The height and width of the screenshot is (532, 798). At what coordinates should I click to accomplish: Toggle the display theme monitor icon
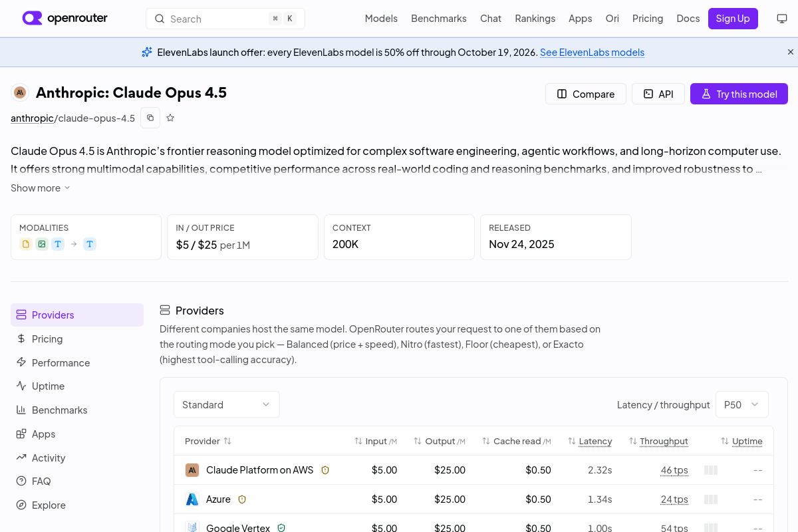tap(782, 19)
